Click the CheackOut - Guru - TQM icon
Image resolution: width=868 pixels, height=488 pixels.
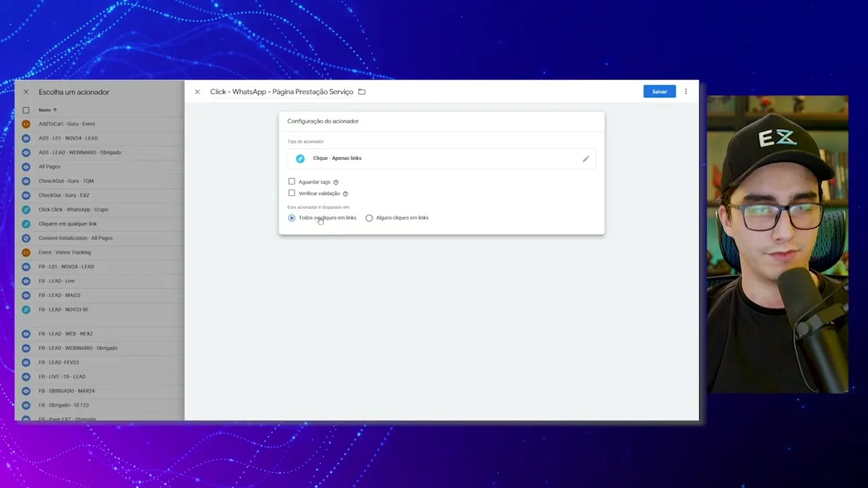[x=26, y=181]
